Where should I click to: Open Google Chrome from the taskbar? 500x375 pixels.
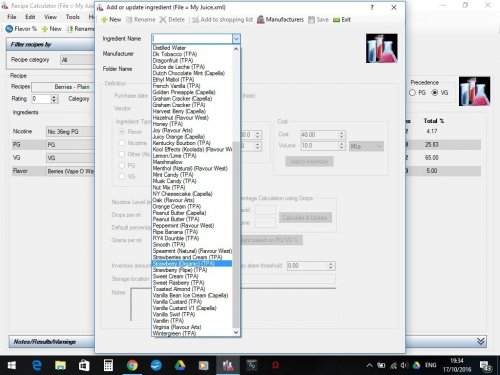(x=132, y=365)
